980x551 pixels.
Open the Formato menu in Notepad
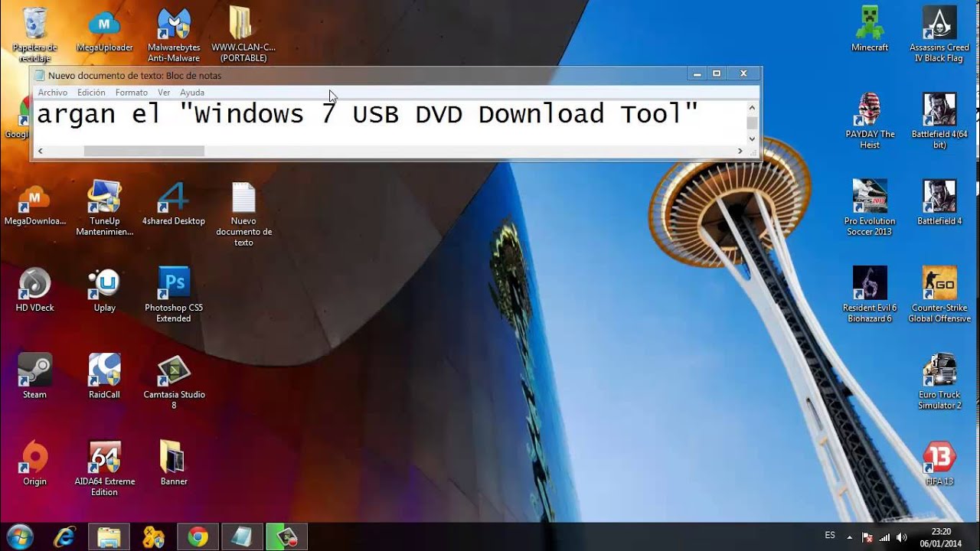tap(132, 93)
